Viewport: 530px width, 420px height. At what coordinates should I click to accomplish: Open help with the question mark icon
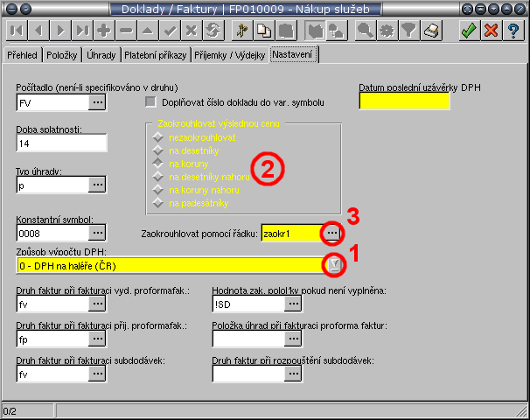[513, 31]
